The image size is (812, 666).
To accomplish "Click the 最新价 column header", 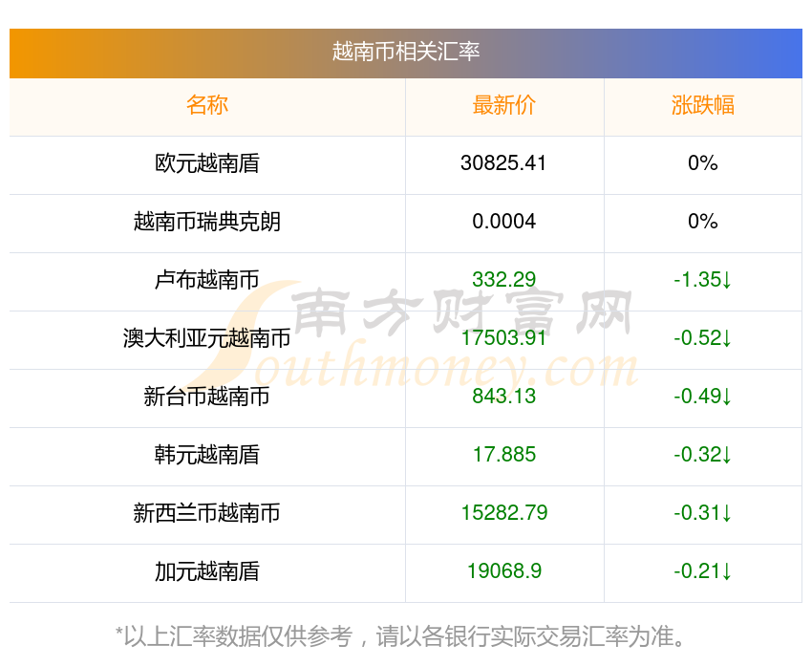I will pyautogui.click(x=503, y=105).
